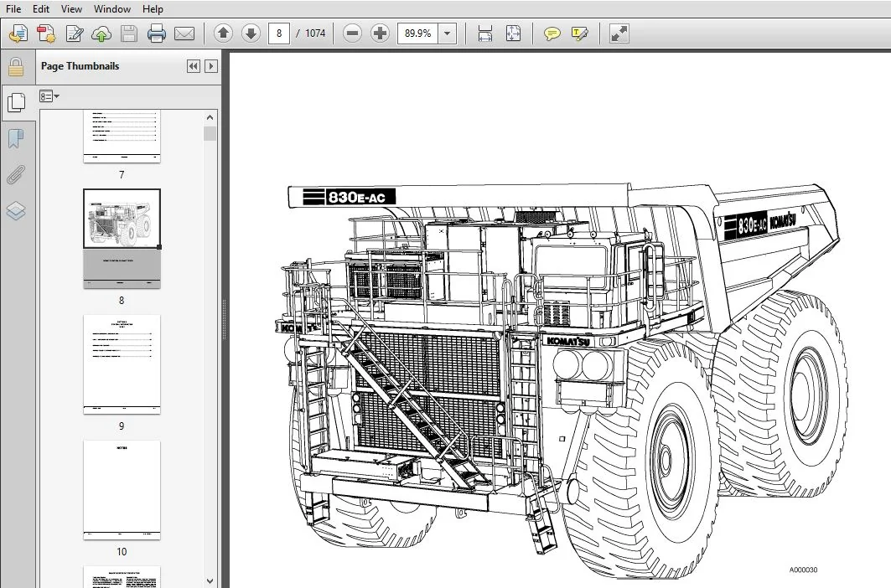The height and width of the screenshot is (588, 891).
Task: Click the Edit text and sign icon
Action: (74, 34)
